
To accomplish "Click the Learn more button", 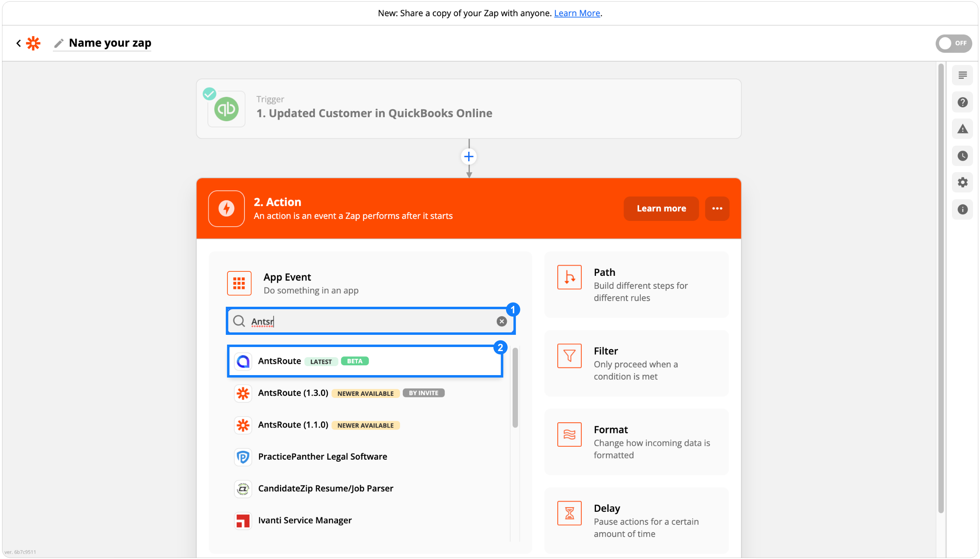I will coord(661,209).
